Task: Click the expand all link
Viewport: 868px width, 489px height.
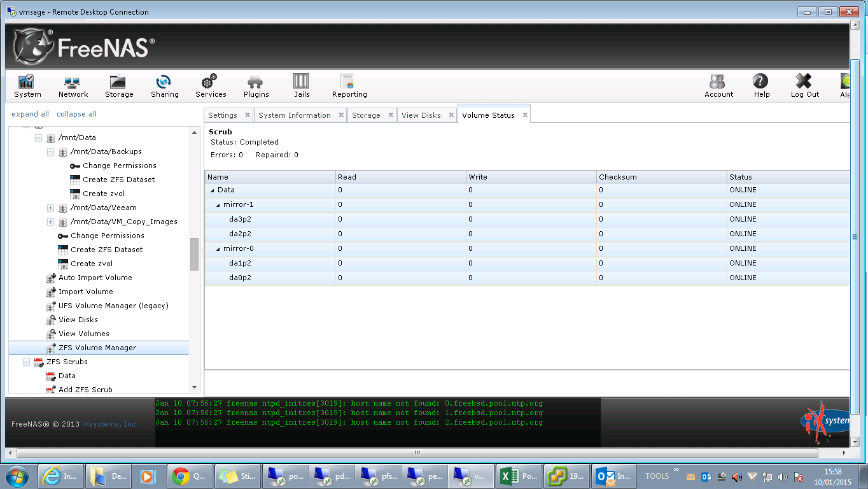Action: 30,114
